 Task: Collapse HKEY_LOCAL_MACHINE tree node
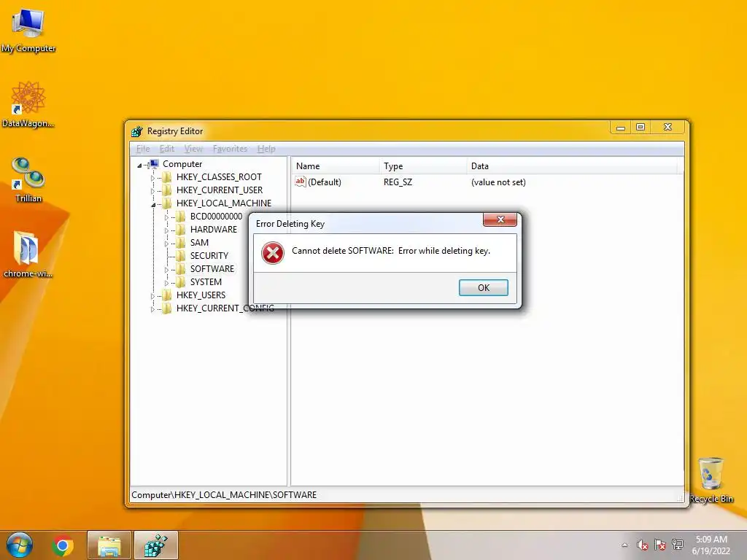tap(153, 205)
